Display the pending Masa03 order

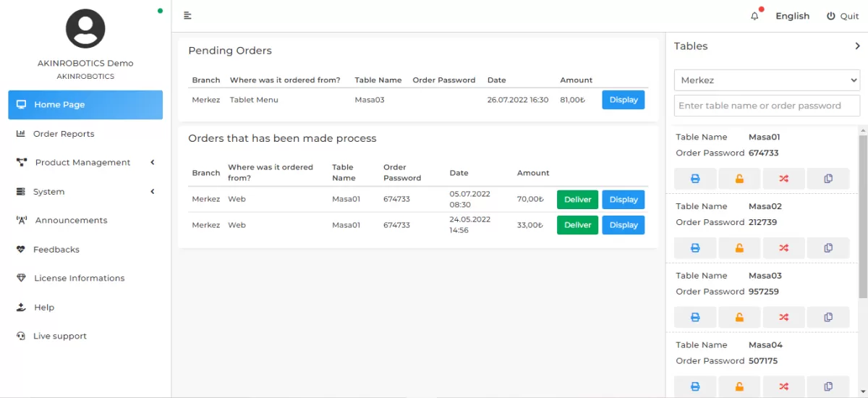[623, 100]
